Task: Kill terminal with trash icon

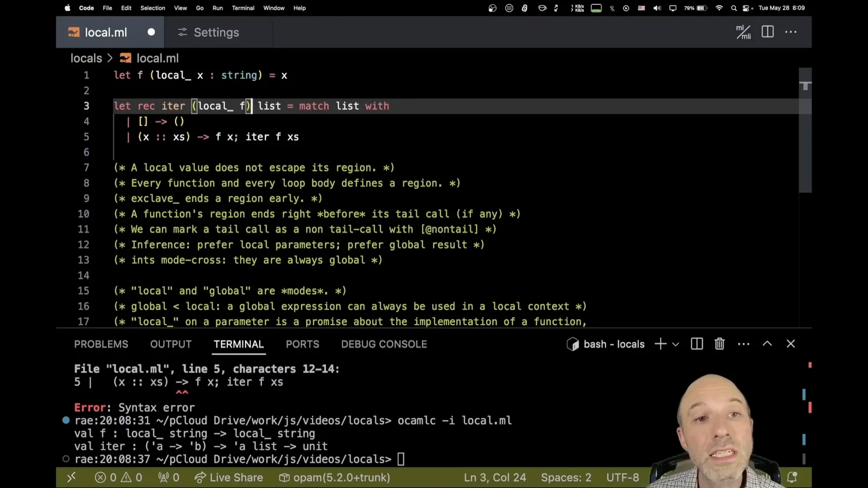Action: click(x=719, y=344)
